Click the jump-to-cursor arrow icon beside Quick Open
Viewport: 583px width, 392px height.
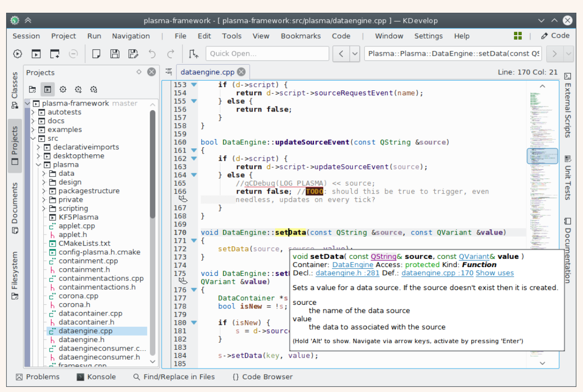pos(193,54)
